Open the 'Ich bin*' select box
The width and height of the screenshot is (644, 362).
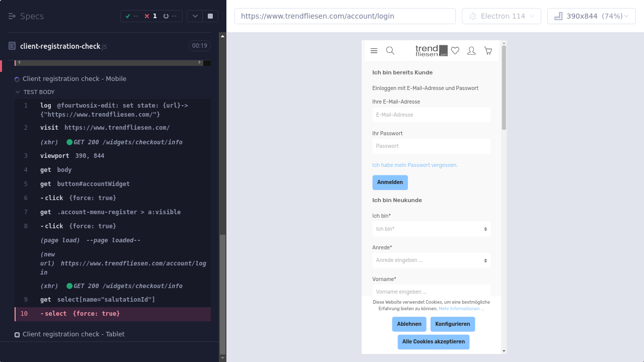(431, 229)
